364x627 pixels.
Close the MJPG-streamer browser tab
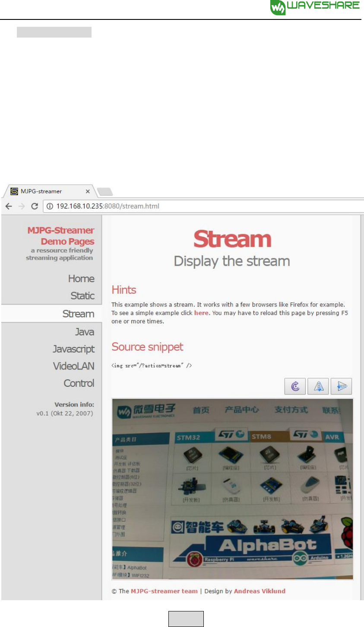click(88, 191)
